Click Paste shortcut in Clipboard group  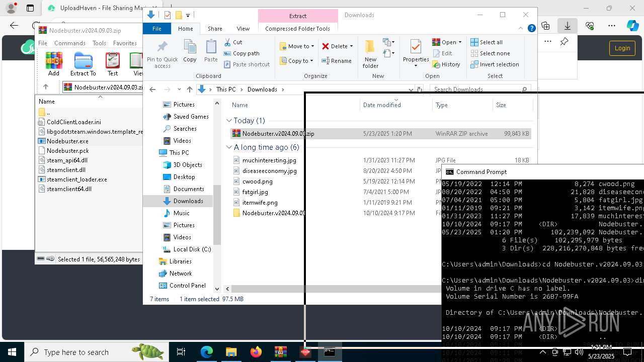(x=247, y=64)
